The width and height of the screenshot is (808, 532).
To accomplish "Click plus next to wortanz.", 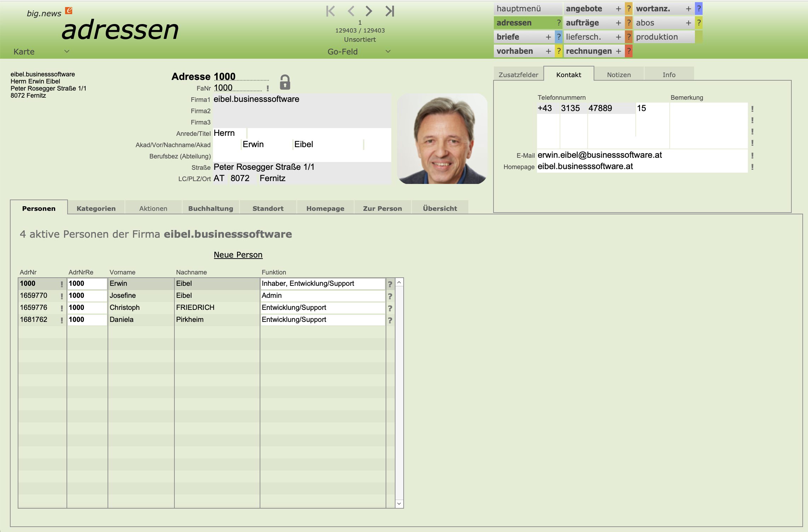I will point(688,8).
